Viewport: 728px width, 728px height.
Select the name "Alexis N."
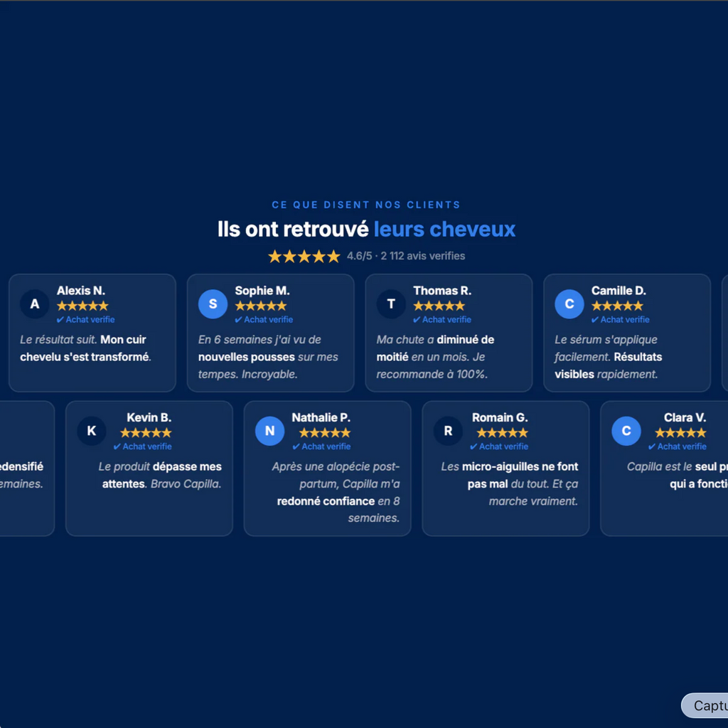click(81, 291)
